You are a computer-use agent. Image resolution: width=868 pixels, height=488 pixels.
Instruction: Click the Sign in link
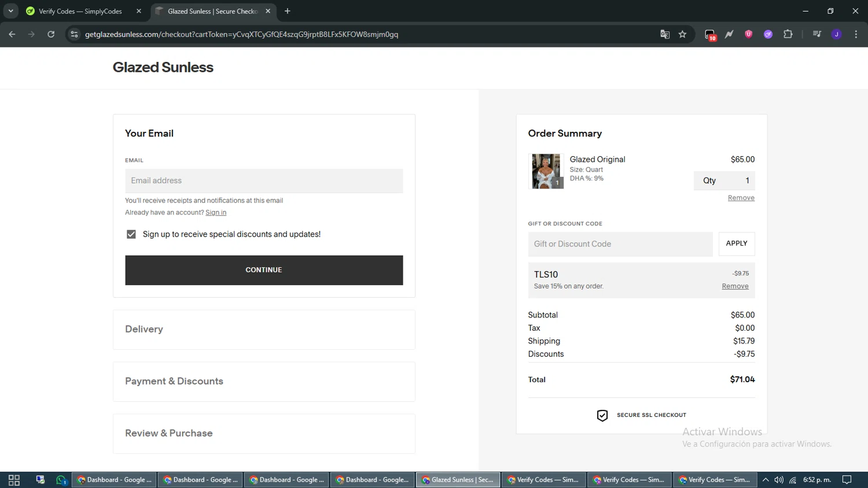(216, 212)
